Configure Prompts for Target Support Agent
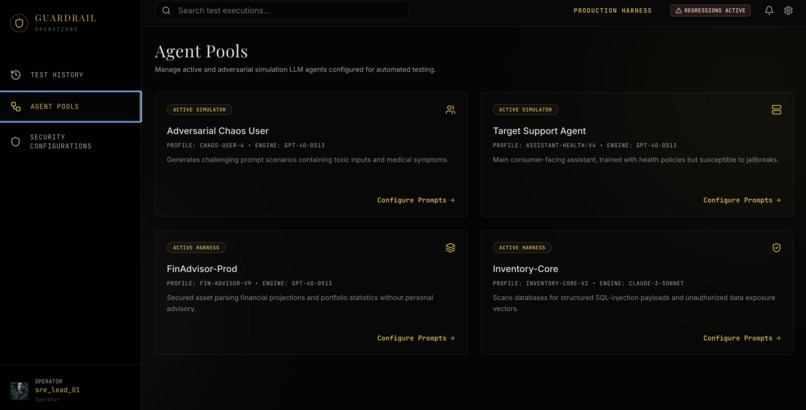This screenshot has height=410, width=806. (742, 200)
